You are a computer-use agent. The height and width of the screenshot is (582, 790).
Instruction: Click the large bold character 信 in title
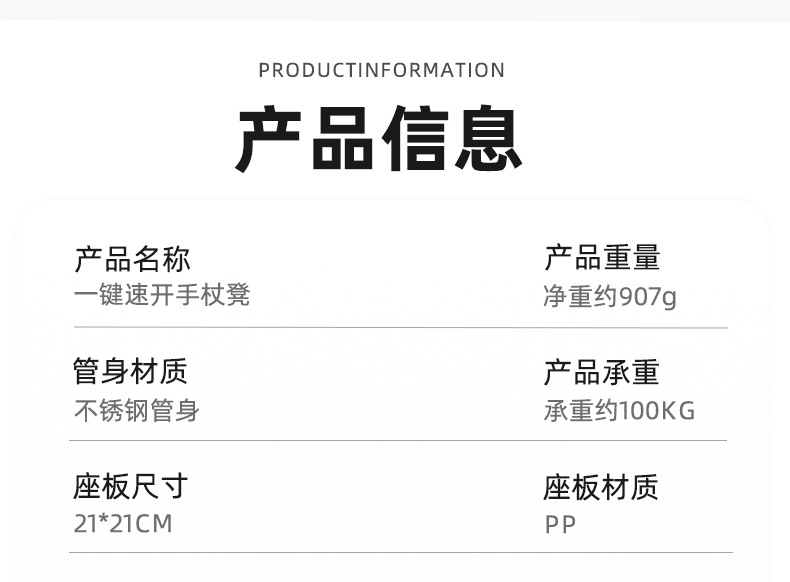pos(416,139)
